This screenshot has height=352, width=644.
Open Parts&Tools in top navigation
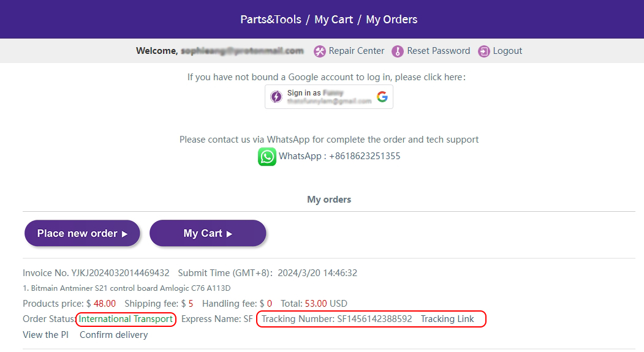(271, 20)
